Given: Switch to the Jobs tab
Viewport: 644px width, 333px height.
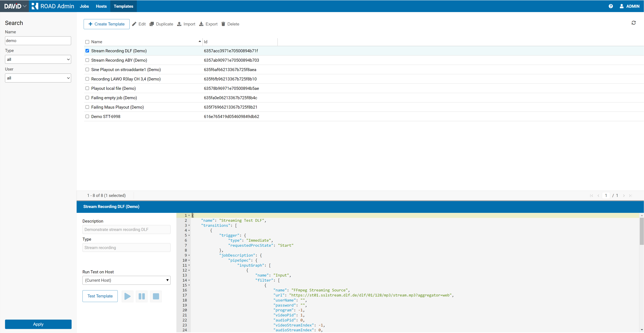Looking at the screenshot, I should tap(84, 6).
